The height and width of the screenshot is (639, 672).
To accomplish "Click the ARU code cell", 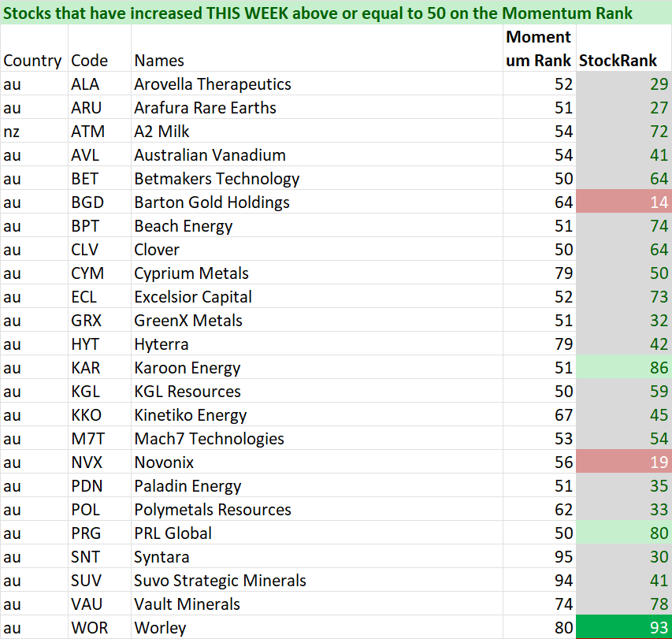I will pos(99,107).
